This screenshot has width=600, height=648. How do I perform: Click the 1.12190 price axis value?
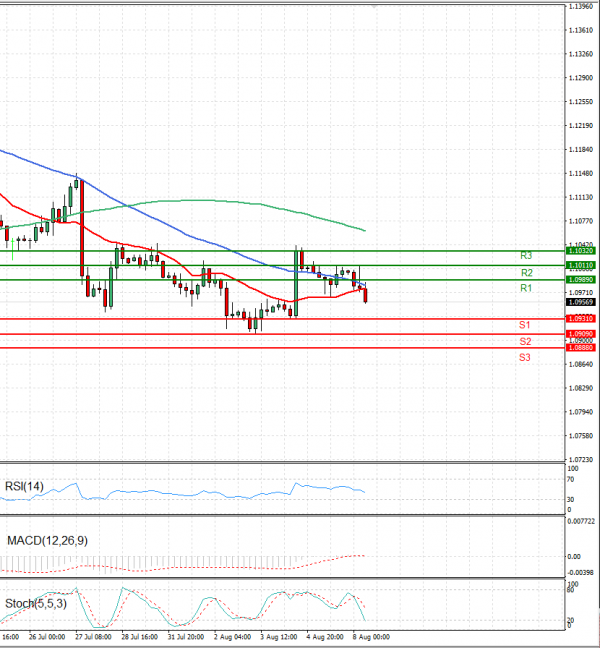(581, 126)
